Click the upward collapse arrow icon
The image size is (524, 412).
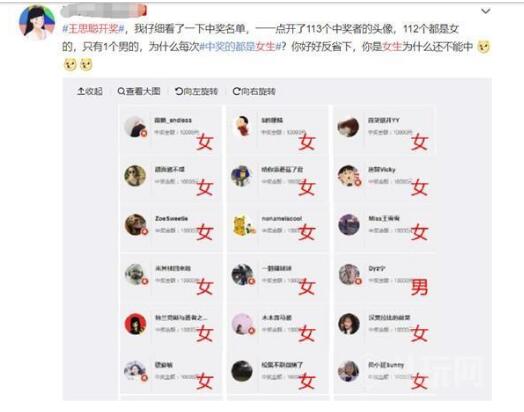tap(81, 91)
